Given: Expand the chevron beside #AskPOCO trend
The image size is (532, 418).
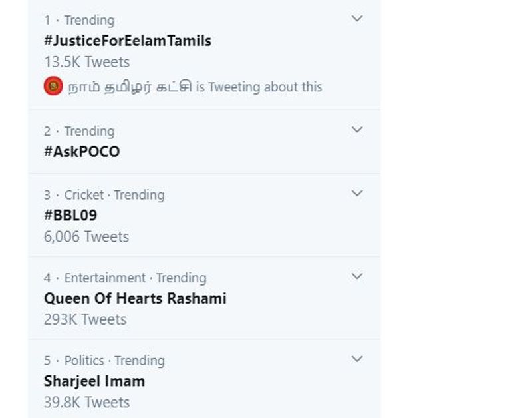Looking at the screenshot, I should [357, 130].
